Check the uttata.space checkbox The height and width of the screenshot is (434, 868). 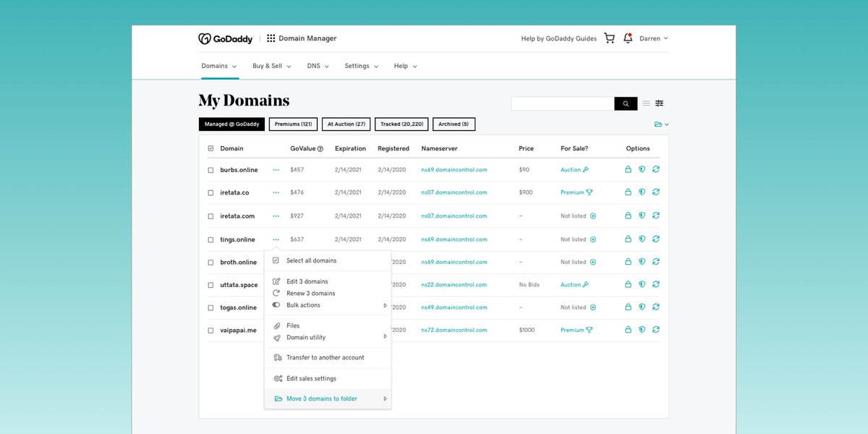pyautogui.click(x=210, y=285)
